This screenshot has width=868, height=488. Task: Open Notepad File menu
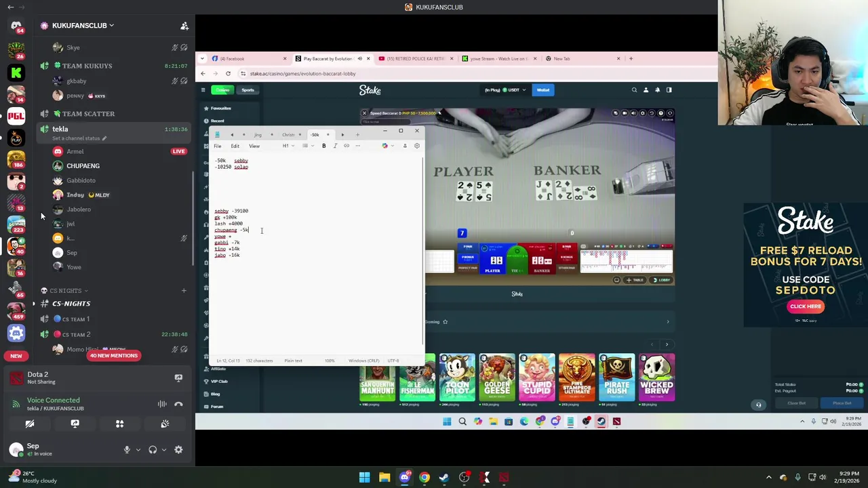(217, 146)
